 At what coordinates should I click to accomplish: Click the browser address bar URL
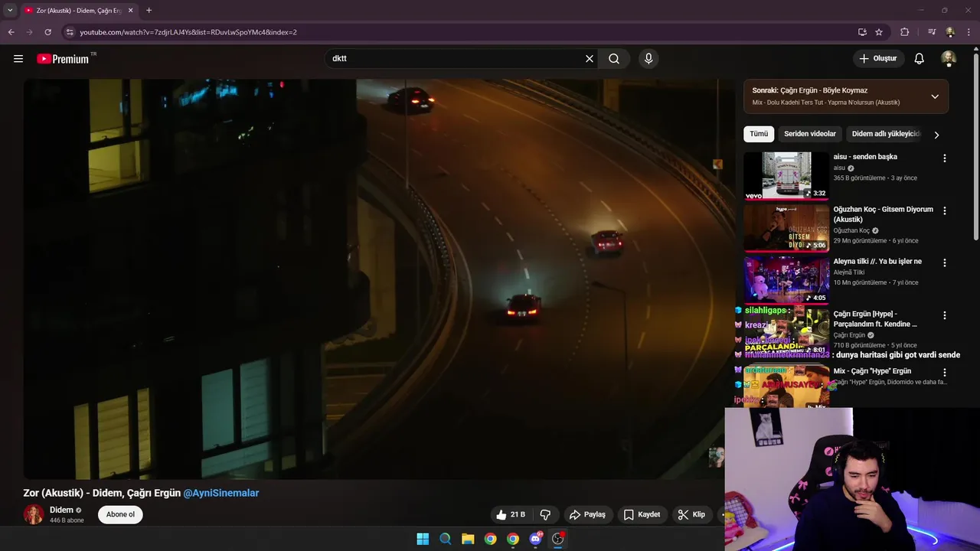188,32
